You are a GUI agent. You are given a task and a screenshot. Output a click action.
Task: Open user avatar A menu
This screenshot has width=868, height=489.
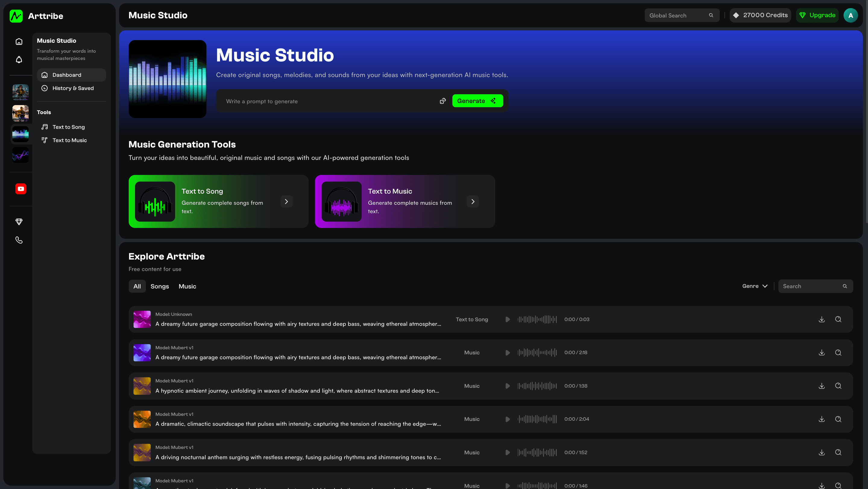pos(851,15)
